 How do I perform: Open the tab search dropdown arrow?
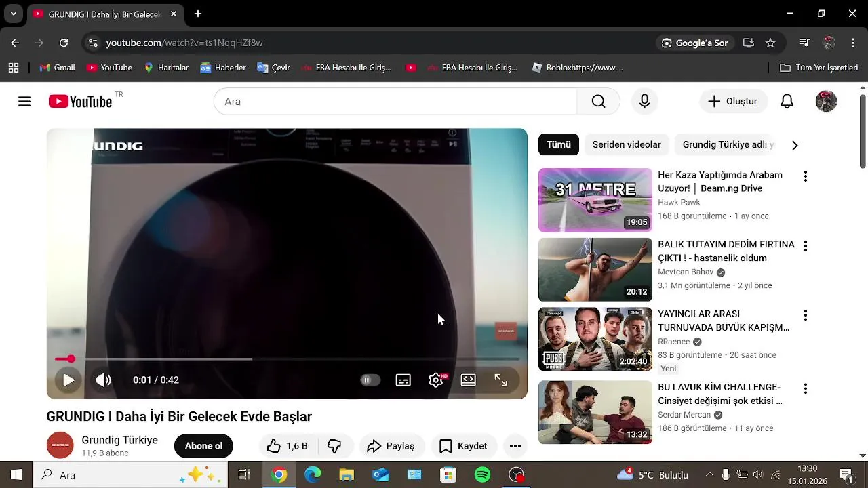(13, 14)
